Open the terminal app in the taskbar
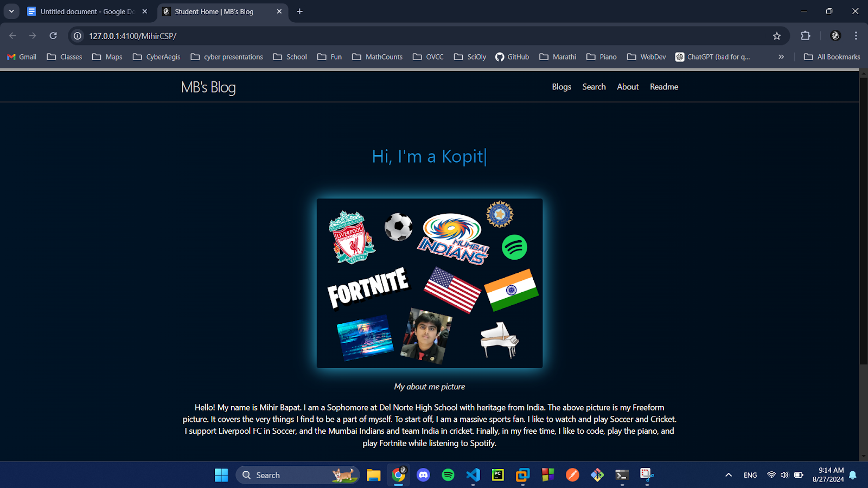Image resolution: width=868 pixels, height=488 pixels. pyautogui.click(x=622, y=475)
